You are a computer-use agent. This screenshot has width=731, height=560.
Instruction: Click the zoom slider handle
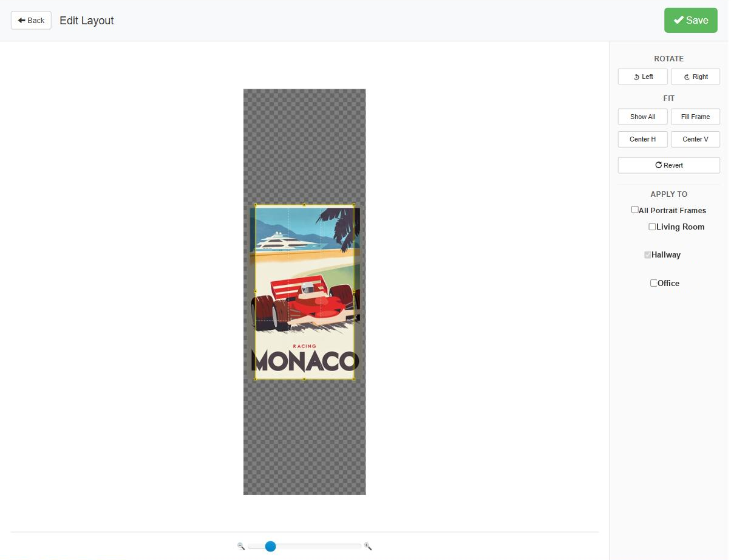point(271,547)
